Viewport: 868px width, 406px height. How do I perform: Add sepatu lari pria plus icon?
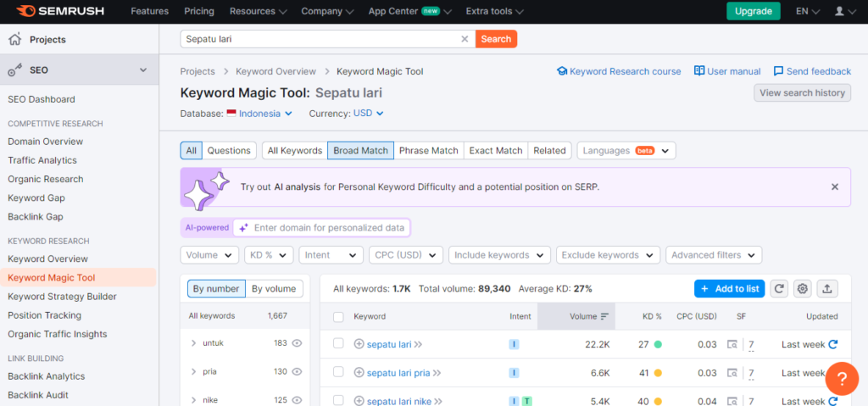click(359, 373)
